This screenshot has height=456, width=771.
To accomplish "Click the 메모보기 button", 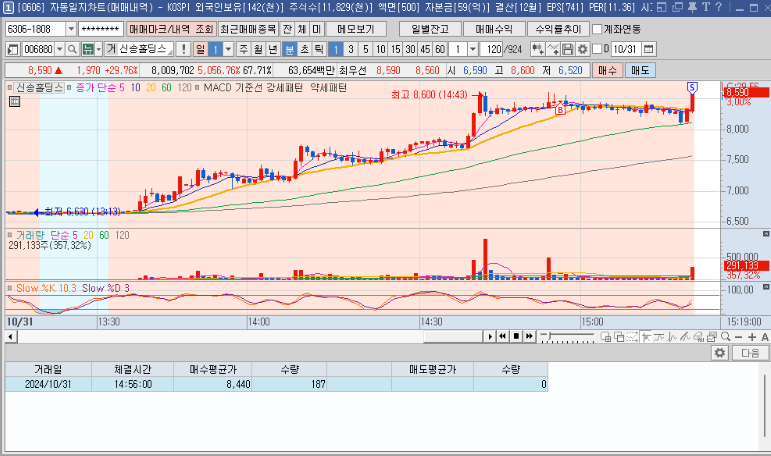I will 356,29.
